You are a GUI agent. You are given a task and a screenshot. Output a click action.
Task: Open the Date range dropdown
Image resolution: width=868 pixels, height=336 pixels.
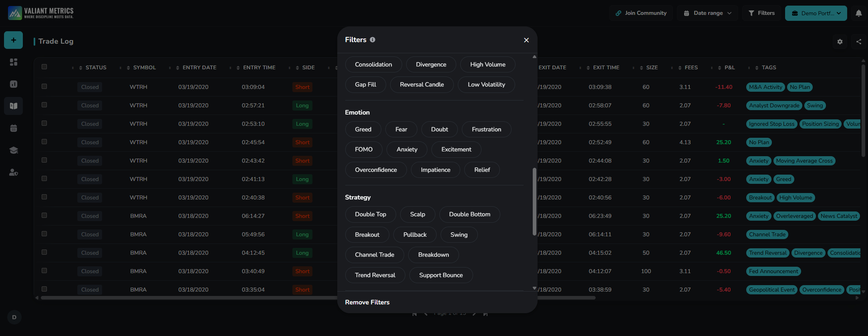coord(707,13)
